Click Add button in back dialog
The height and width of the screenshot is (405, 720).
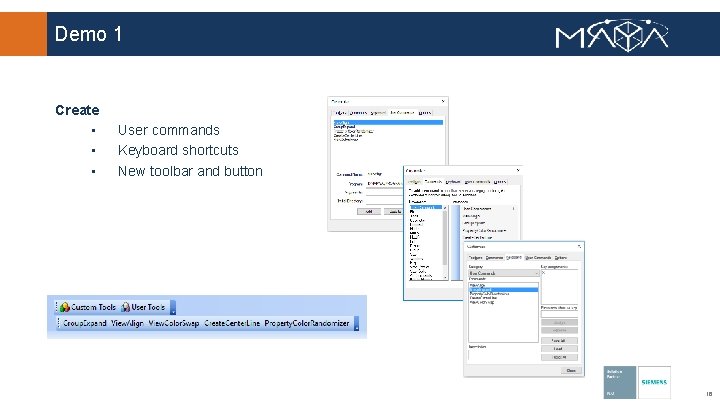pyautogui.click(x=369, y=212)
